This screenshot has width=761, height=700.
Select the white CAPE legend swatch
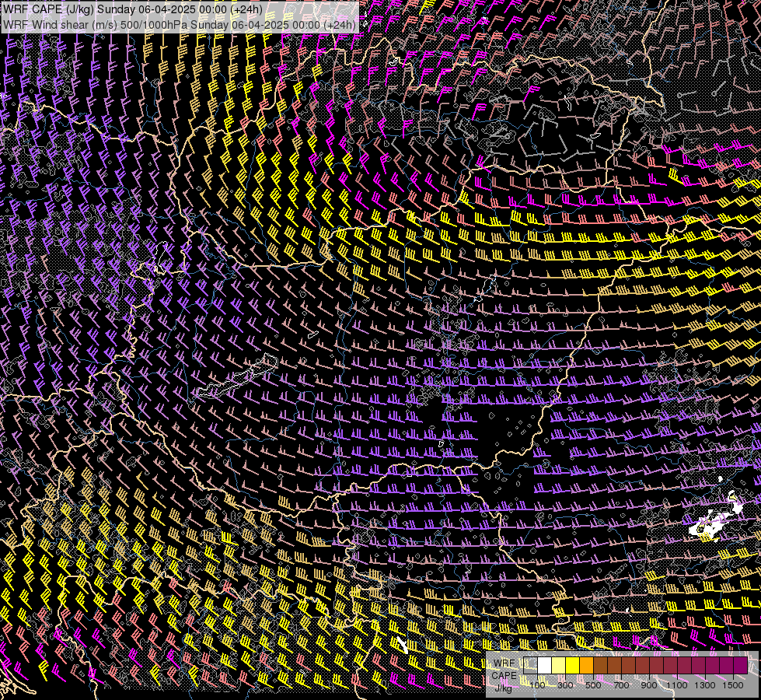coord(545,665)
